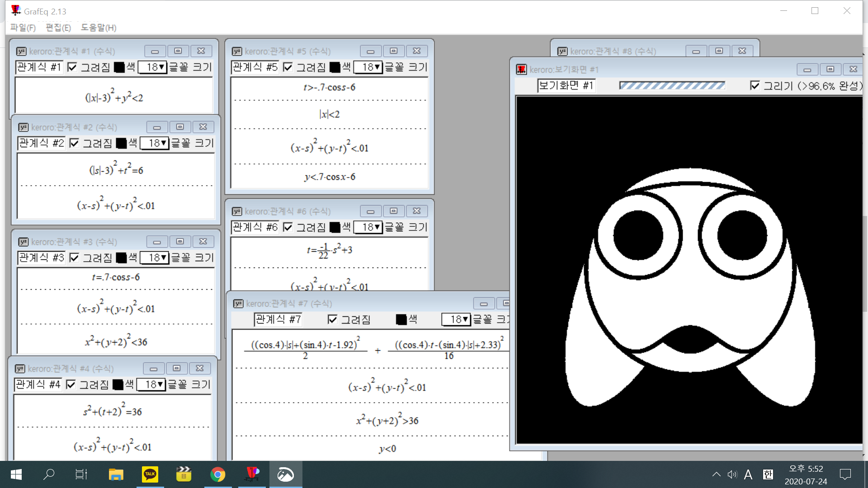Toggle the 그리기 checkbox in the view window
The height and width of the screenshot is (488, 868).
[x=755, y=85]
